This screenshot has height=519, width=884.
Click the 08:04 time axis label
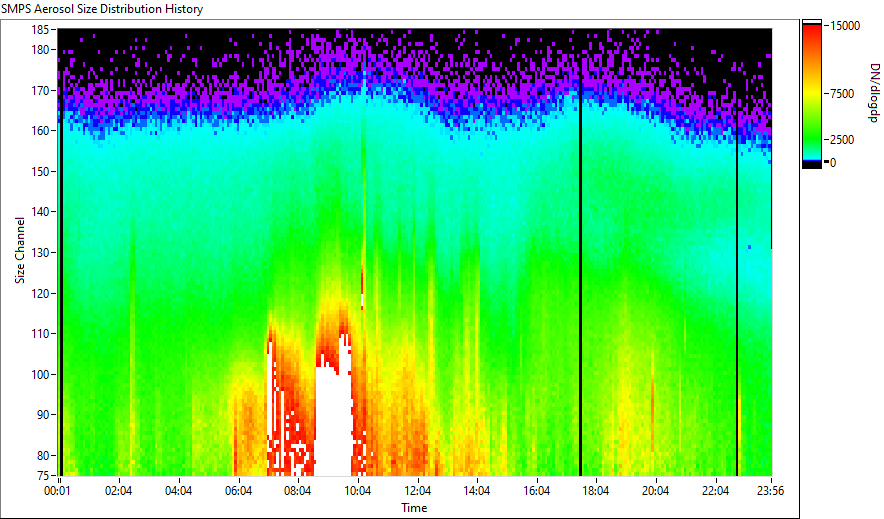[298, 491]
